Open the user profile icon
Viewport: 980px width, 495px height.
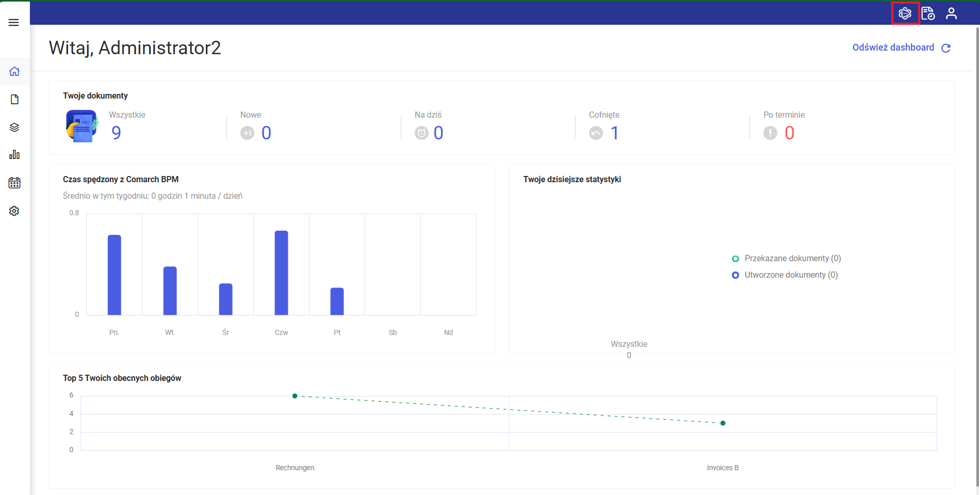coord(951,13)
